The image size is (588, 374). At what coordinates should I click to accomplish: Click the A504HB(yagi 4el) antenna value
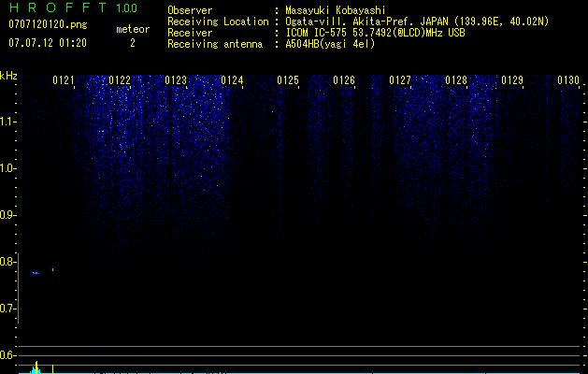[x=330, y=44]
